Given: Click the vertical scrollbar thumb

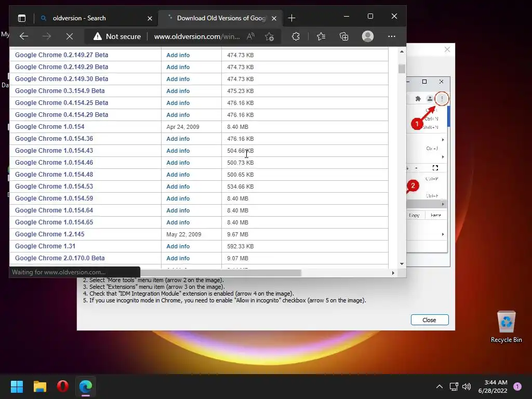Looking at the screenshot, I should click(402, 69).
